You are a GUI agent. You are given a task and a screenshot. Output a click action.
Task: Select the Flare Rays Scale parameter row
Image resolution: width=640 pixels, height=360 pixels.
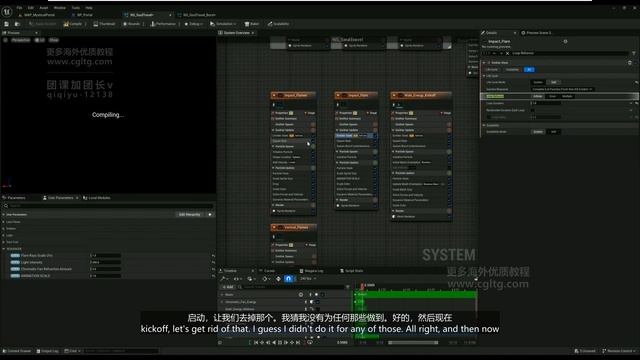(x=108, y=256)
